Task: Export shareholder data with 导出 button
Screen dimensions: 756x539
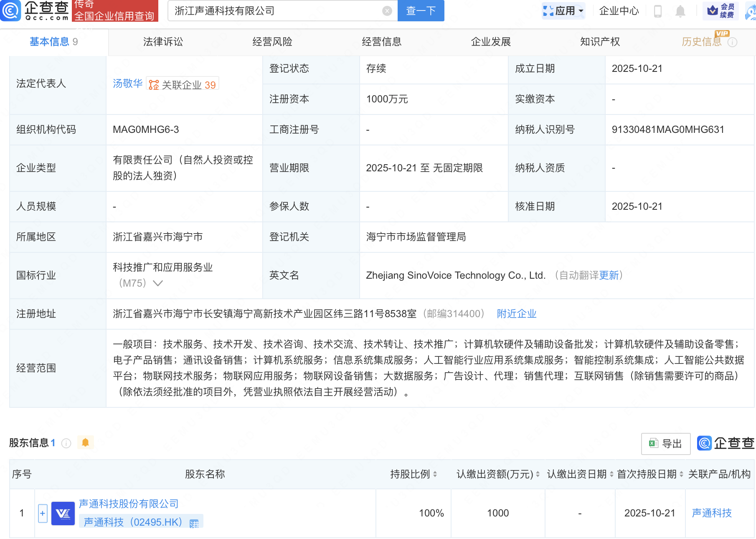Action: pos(665,443)
